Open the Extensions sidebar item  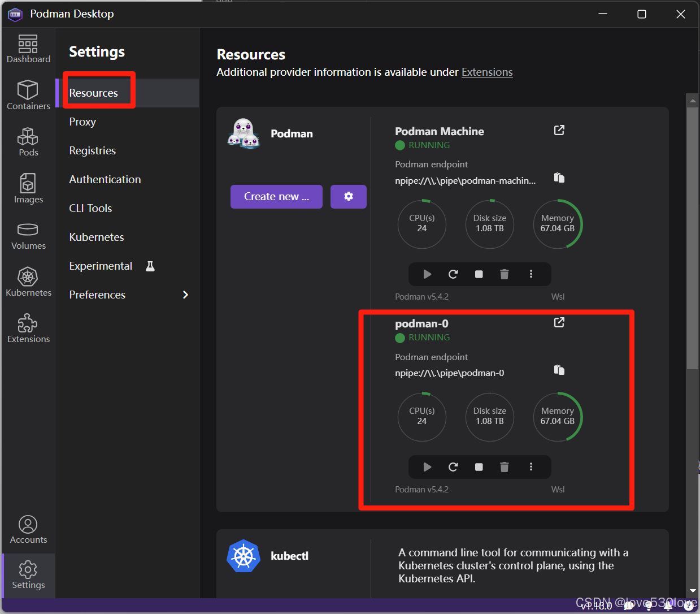coord(28,328)
